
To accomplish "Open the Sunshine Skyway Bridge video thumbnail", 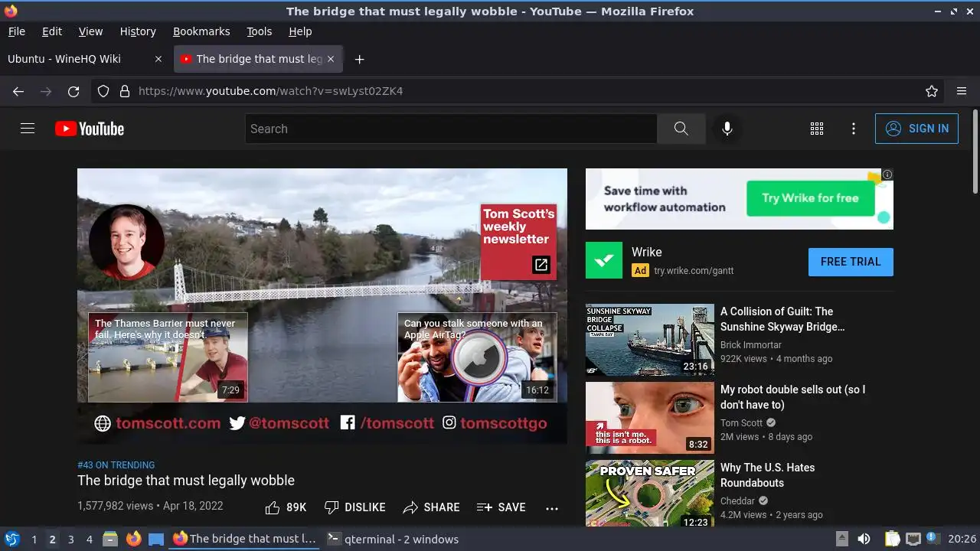I will click(650, 340).
